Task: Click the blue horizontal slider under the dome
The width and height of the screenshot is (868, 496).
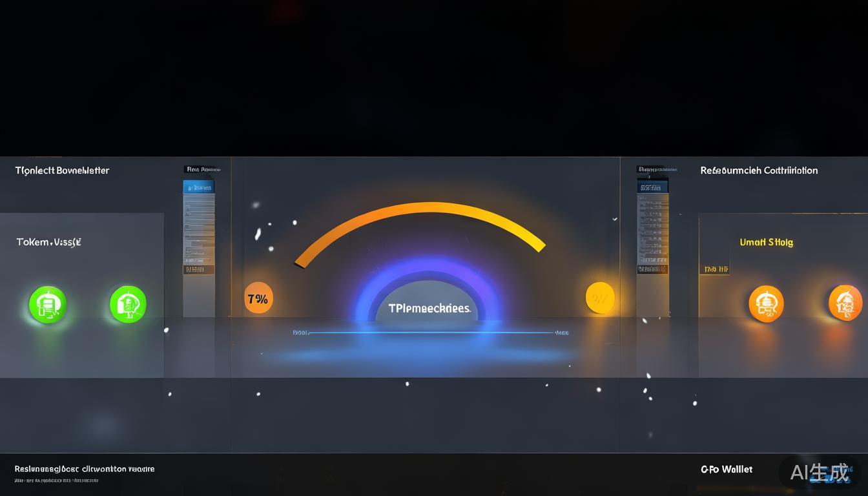Action: tap(431, 333)
